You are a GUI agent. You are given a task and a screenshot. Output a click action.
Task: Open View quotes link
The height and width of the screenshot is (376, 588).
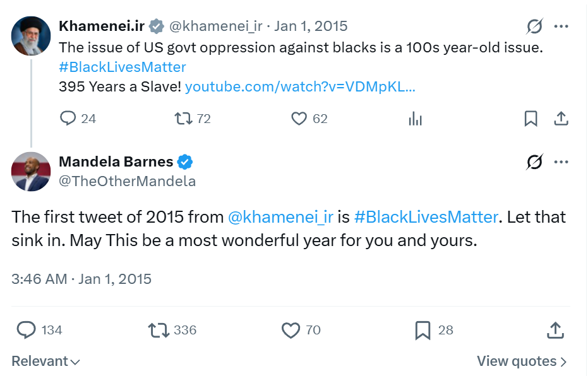[522, 361]
